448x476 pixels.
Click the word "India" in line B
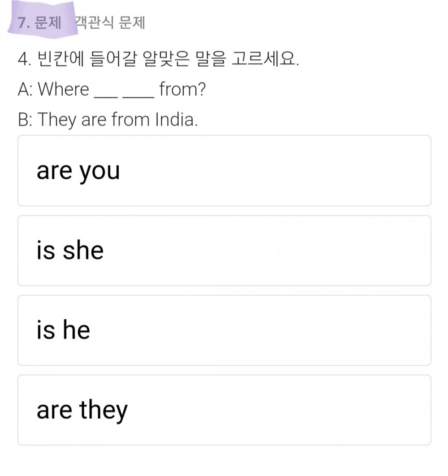175,120
